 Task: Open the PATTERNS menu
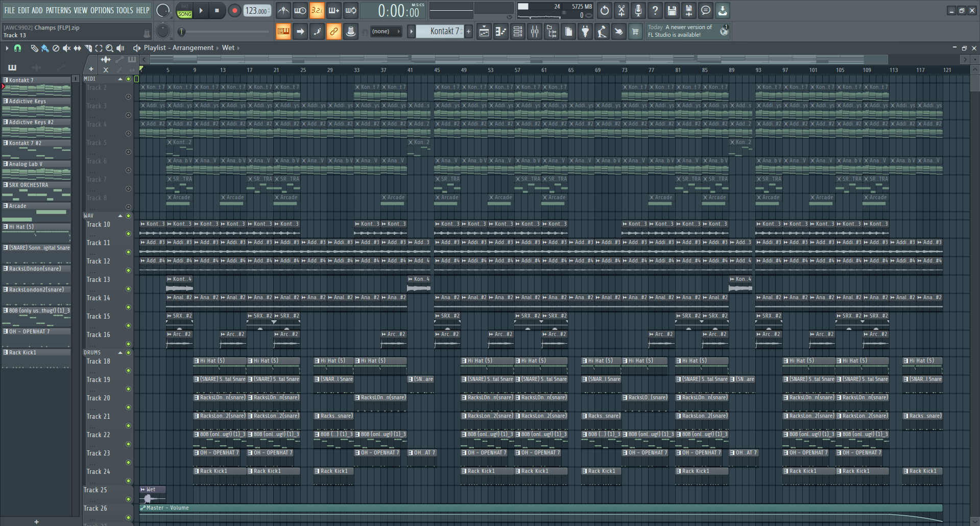pyautogui.click(x=58, y=10)
